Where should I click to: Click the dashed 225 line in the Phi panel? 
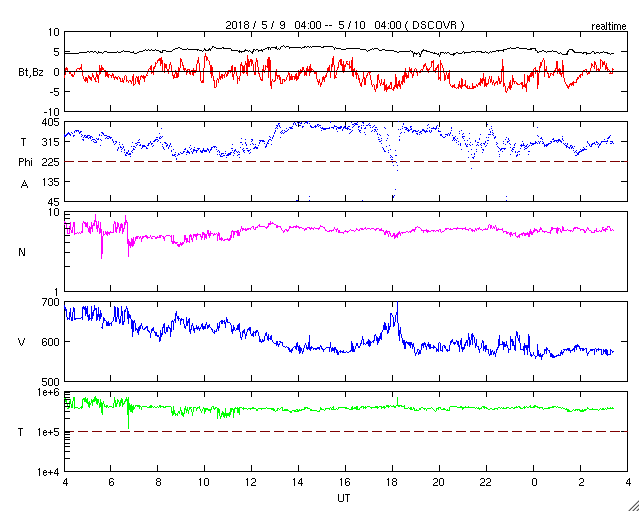tap(346, 161)
